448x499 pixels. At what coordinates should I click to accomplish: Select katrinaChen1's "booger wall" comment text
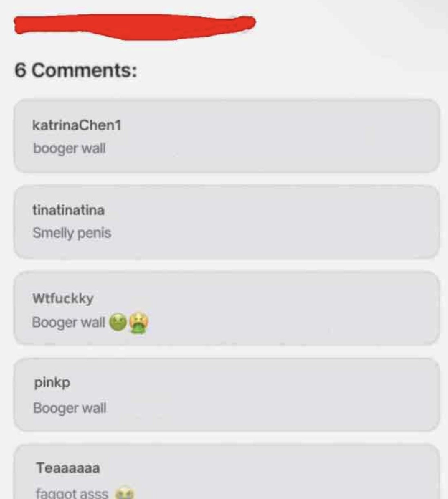click(69, 148)
